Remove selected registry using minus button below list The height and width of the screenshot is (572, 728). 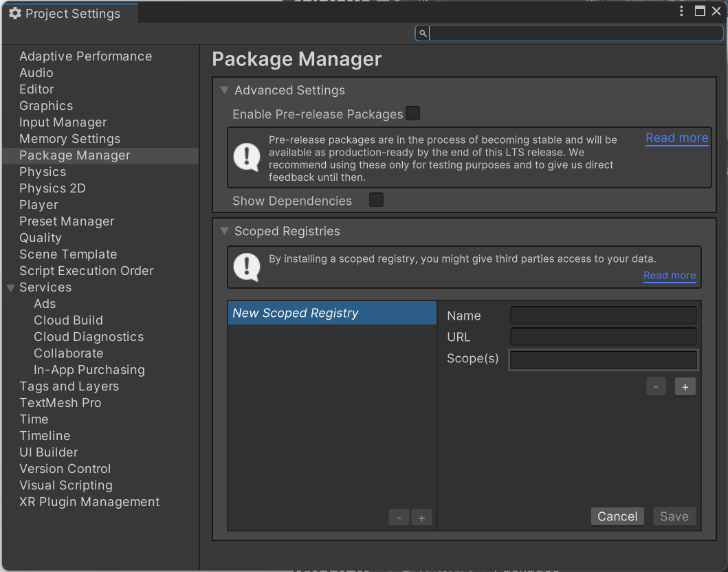(x=399, y=518)
